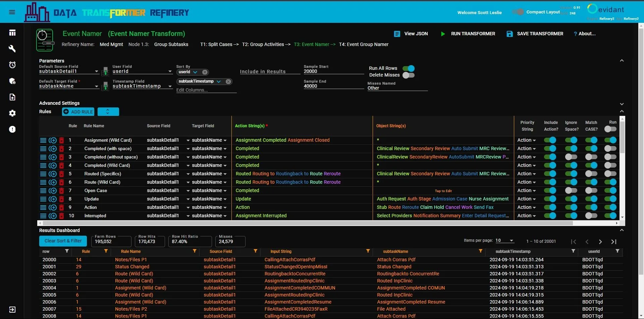644x319 pixels.
Task: Click Clear Sort & Filter button
Action: [63, 241]
